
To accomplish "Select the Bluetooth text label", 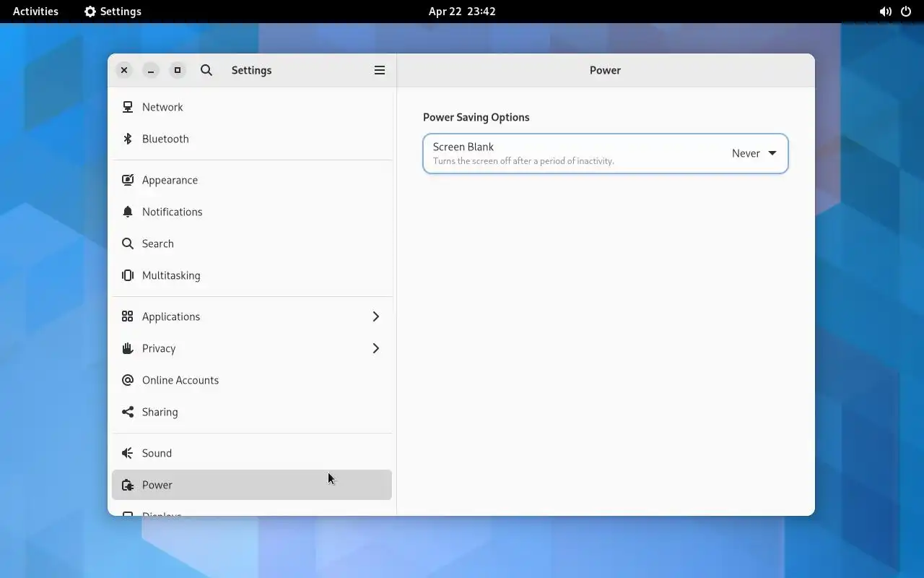I will pos(165,139).
